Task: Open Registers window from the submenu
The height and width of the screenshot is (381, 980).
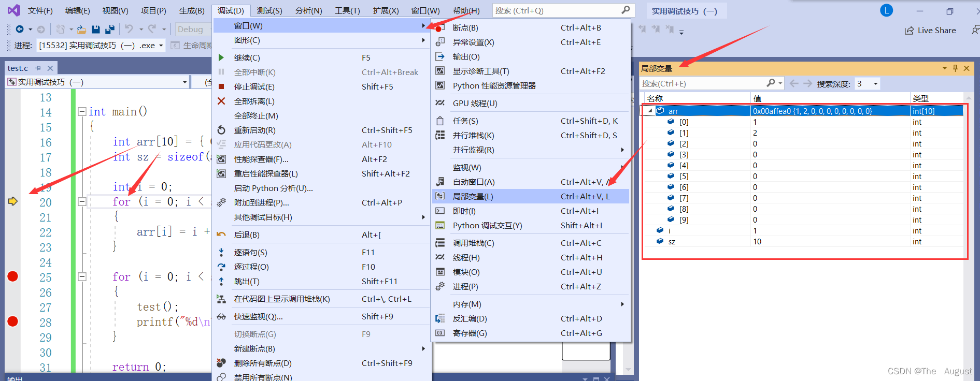Action: [531, 333]
